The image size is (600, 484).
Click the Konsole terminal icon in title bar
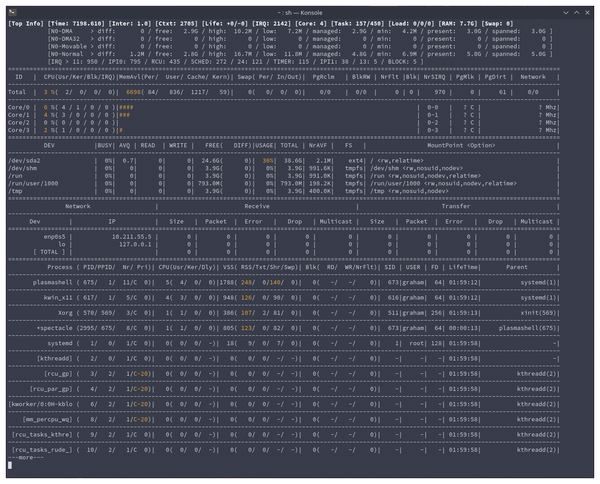(12, 12)
